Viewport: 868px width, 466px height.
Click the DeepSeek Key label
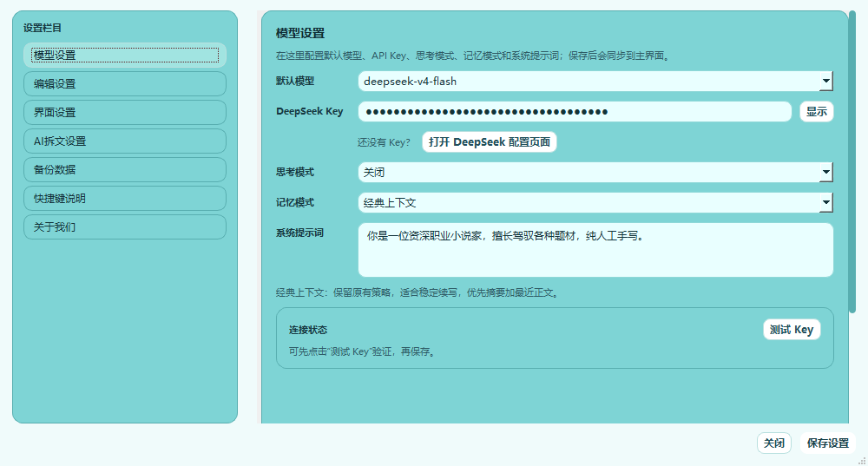(x=310, y=111)
